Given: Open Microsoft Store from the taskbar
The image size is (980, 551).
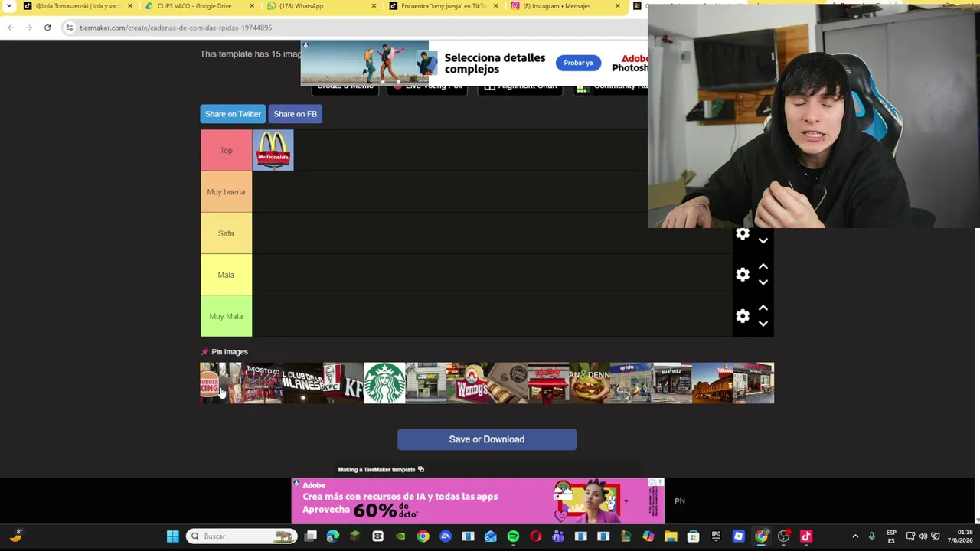Looking at the screenshot, I should pos(693,536).
